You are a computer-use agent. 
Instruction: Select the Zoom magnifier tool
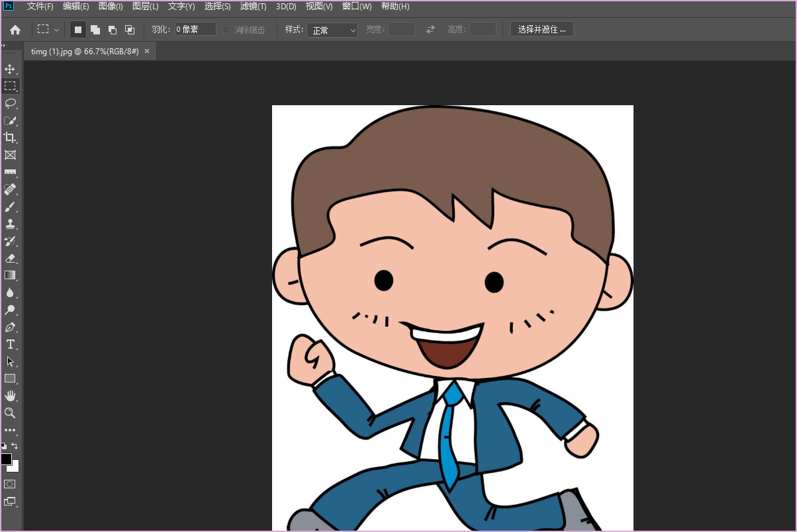tap(10, 413)
